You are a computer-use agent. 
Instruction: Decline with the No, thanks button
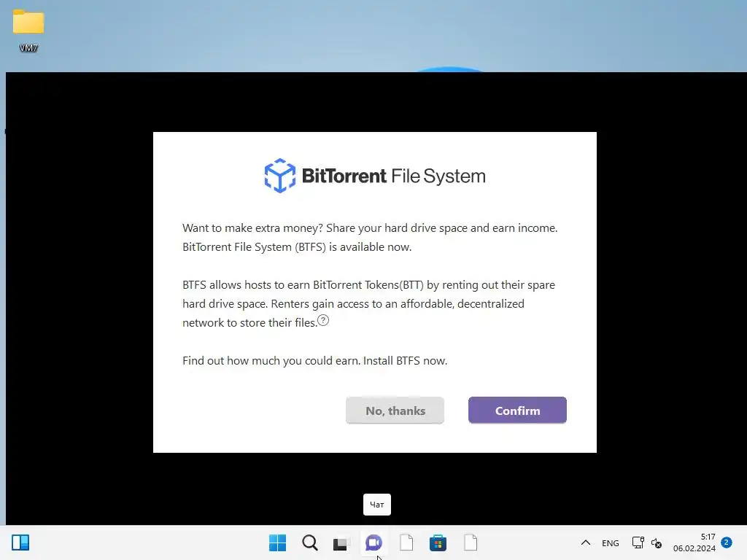pyautogui.click(x=395, y=410)
